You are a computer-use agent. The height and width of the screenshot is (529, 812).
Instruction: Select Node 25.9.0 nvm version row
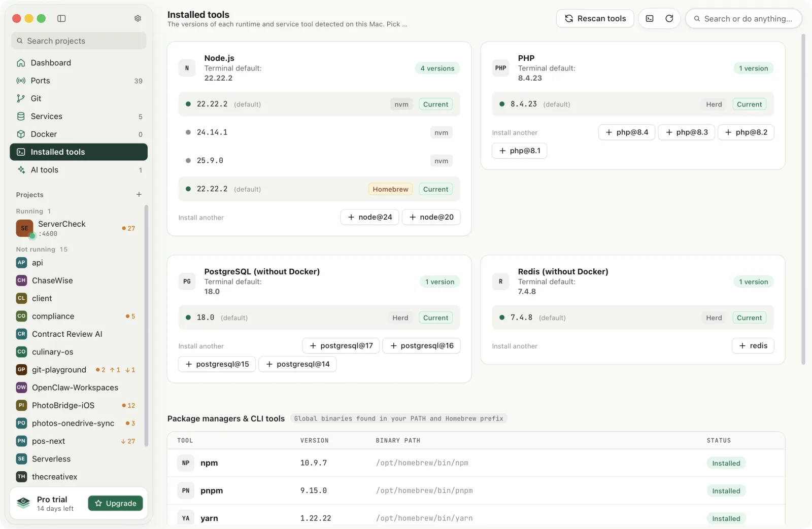coord(319,161)
